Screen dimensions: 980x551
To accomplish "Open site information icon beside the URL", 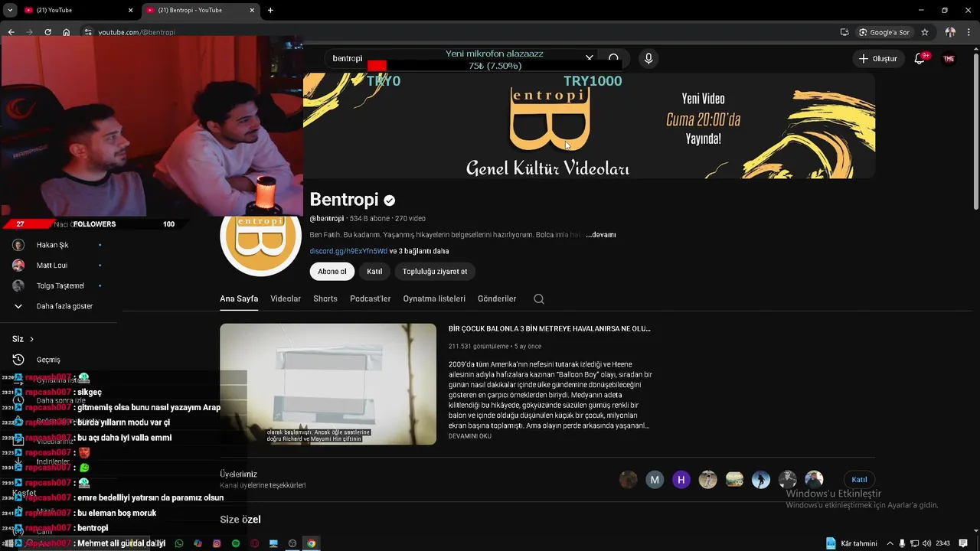I will (x=88, y=32).
